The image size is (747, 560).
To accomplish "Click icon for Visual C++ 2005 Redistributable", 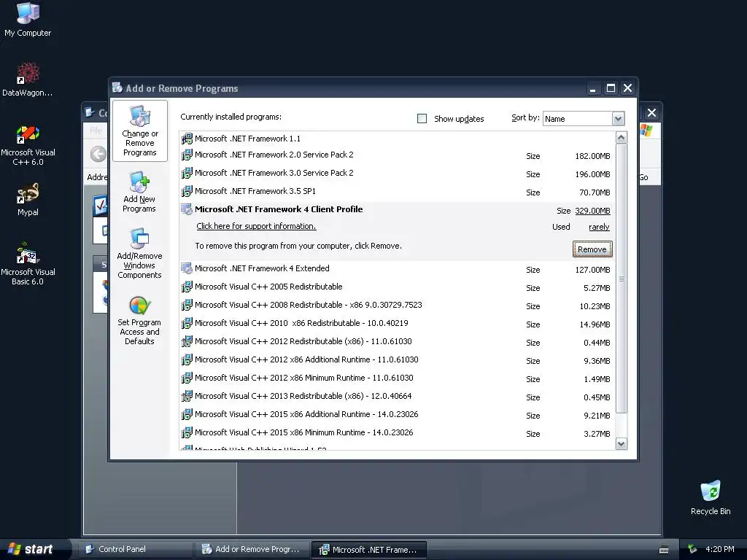I will click(187, 287).
